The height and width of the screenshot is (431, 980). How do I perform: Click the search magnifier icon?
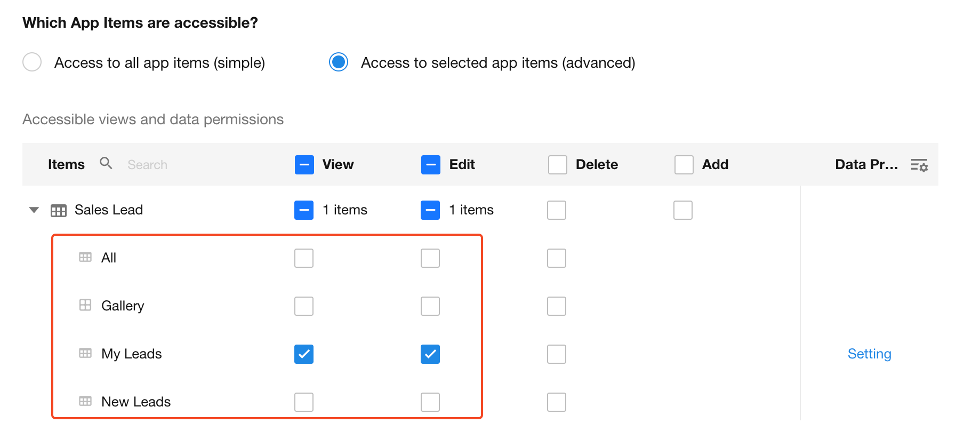[x=106, y=163]
